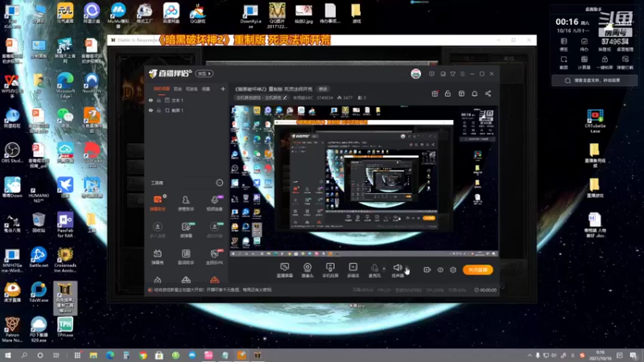This screenshot has width=644, height=362.
Task: Click the modify button beside stream title
Action: (324, 89)
